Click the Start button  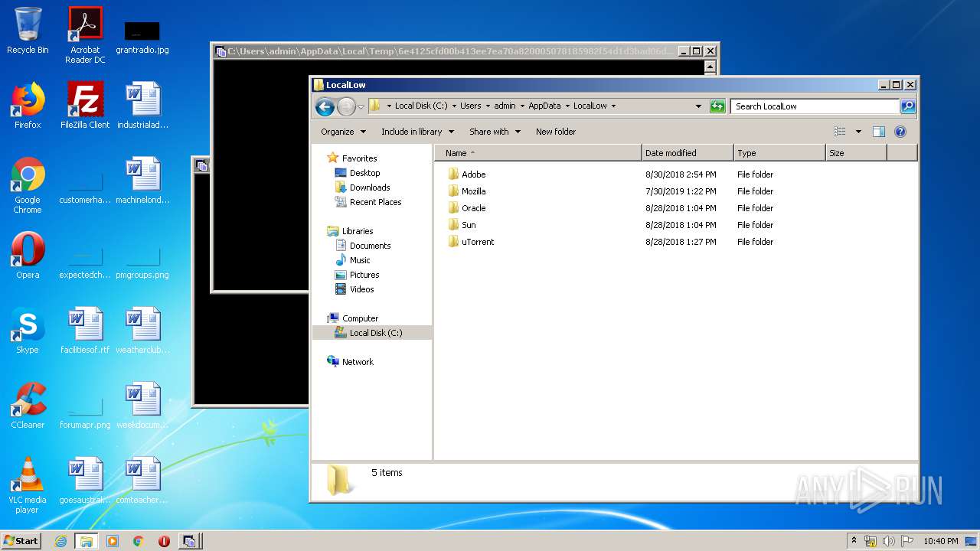pos(21,540)
